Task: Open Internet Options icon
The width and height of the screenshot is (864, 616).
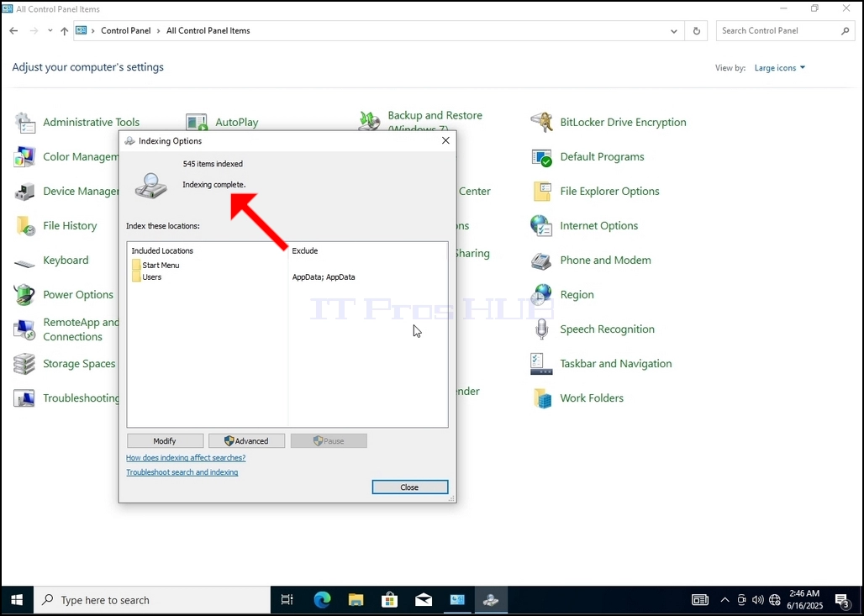Action: click(541, 226)
